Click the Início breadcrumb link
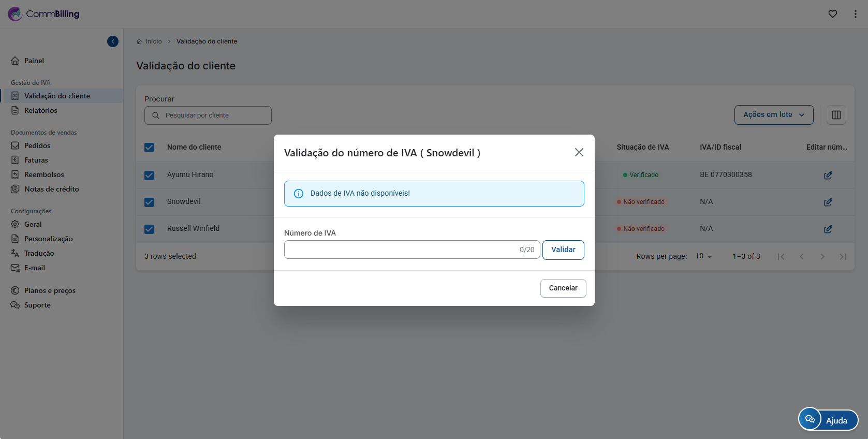The width and height of the screenshot is (868, 439). point(153,41)
